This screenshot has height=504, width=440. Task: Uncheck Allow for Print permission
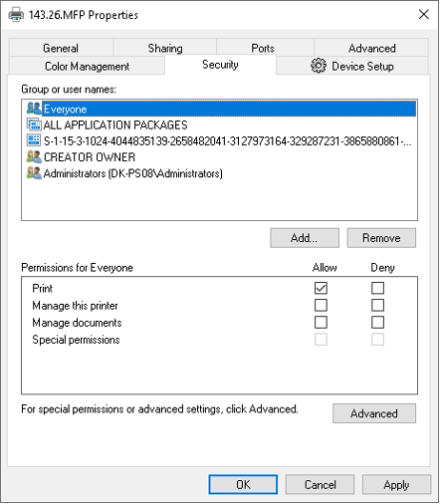tap(321, 288)
